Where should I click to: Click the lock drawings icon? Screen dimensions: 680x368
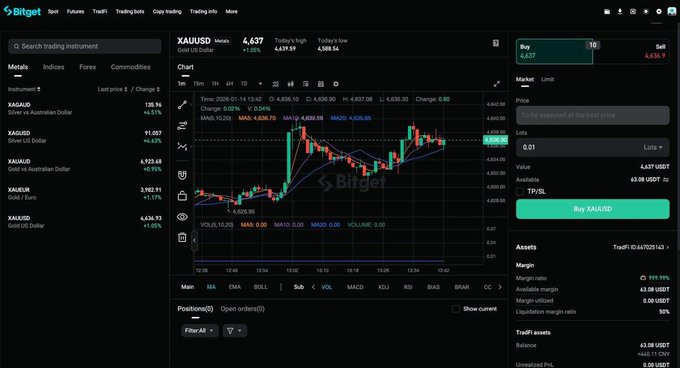[x=182, y=196]
